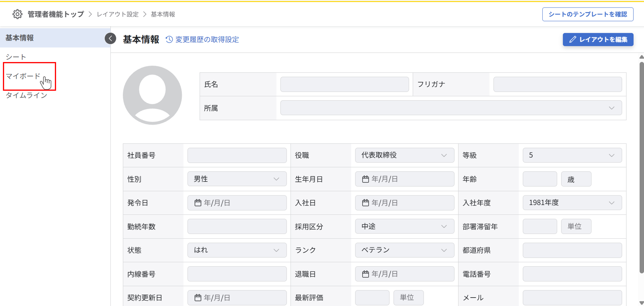Click the 氏名 input field
The height and width of the screenshot is (306, 644).
345,84
